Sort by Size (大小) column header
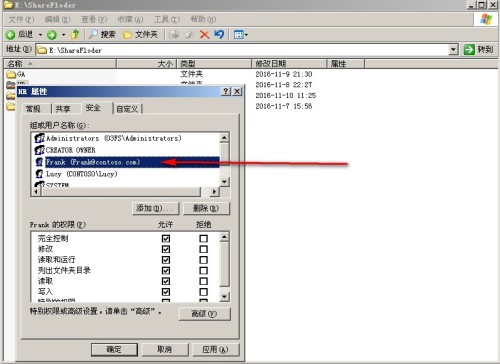Viewport: 500px width, 364px height. 146,64
